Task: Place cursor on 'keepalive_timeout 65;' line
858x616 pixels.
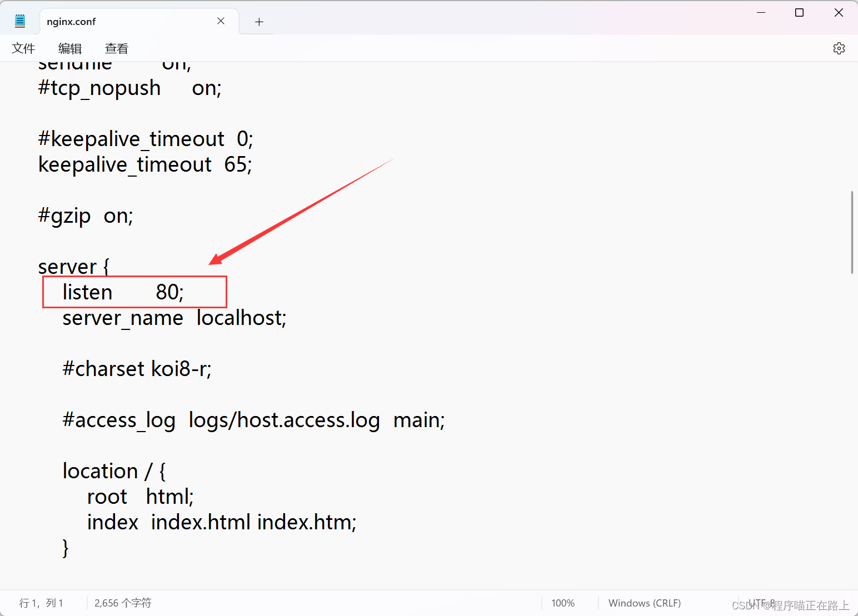Action: [145, 165]
